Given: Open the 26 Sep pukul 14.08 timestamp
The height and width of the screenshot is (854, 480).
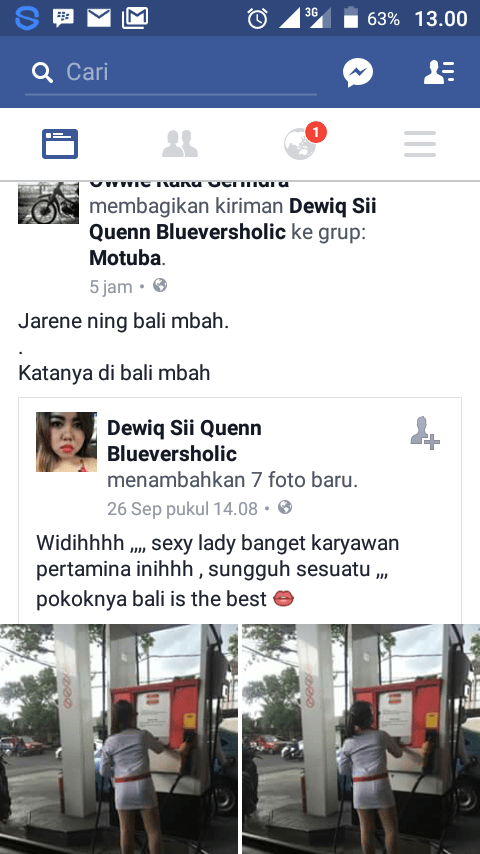Looking at the screenshot, I should tap(182, 509).
